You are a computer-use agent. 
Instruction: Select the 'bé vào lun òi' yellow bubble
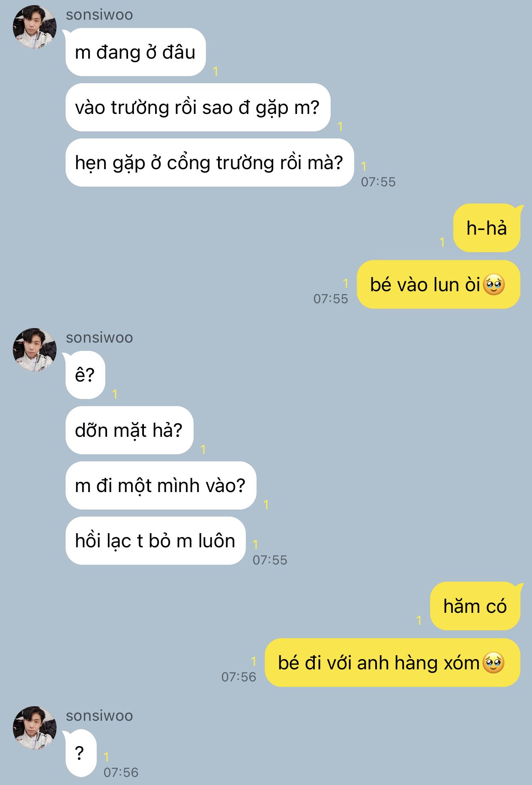[439, 284]
